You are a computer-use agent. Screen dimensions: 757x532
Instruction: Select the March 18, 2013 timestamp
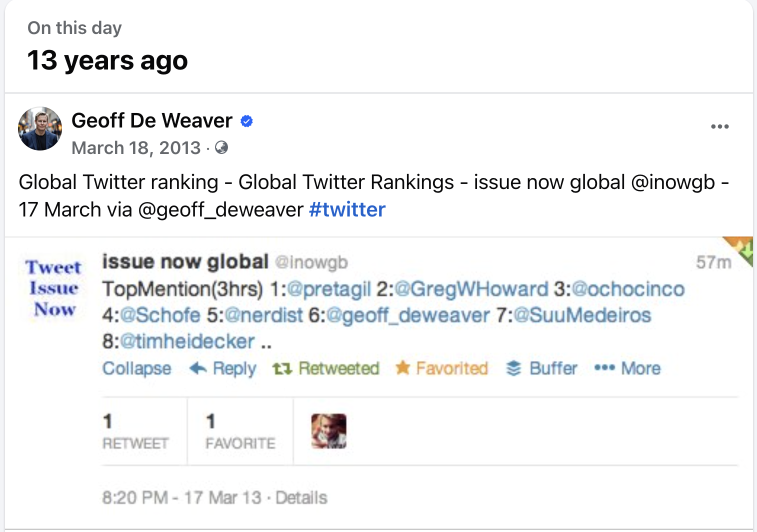pos(136,148)
